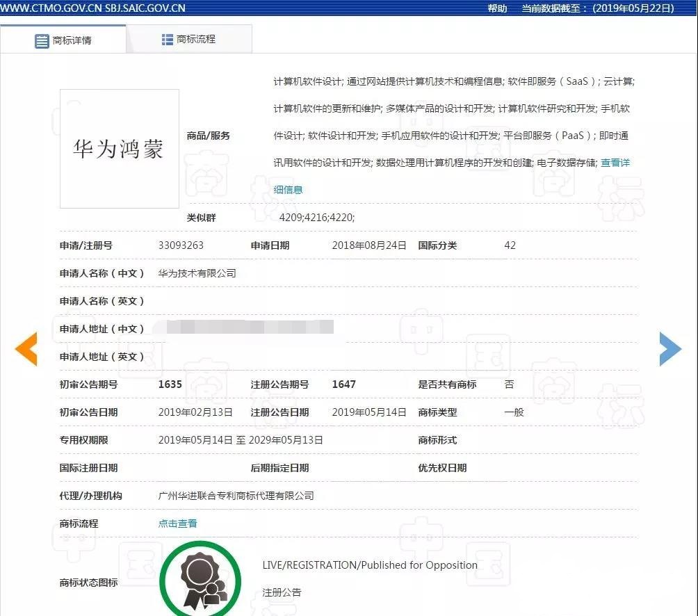Click international class value 42

pyautogui.click(x=510, y=245)
